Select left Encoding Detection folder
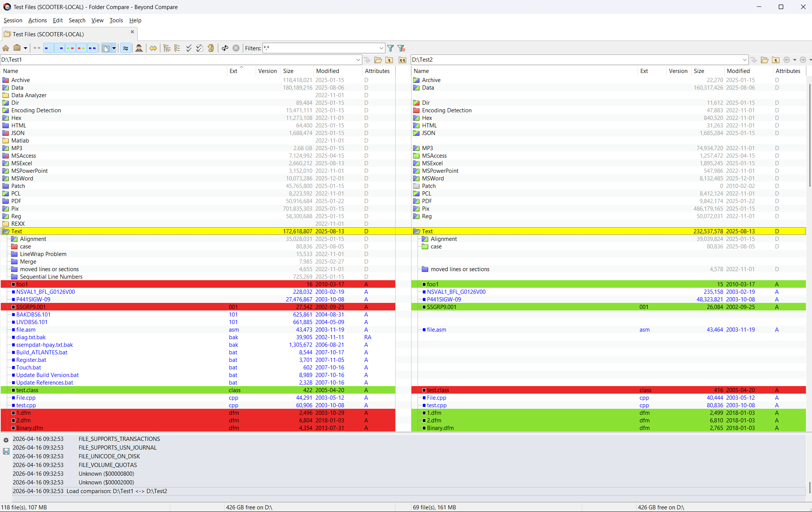The height and width of the screenshot is (512, 812). tap(36, 110)
